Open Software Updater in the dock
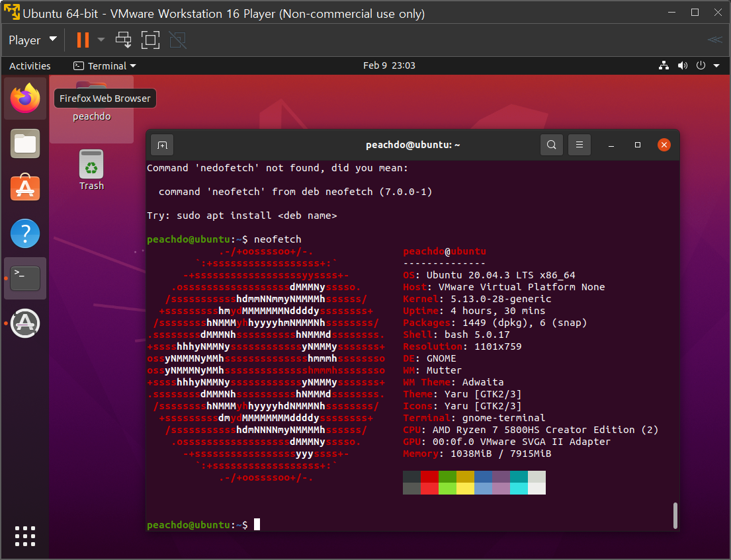This screenshot has width=731, height=560. 25,323
